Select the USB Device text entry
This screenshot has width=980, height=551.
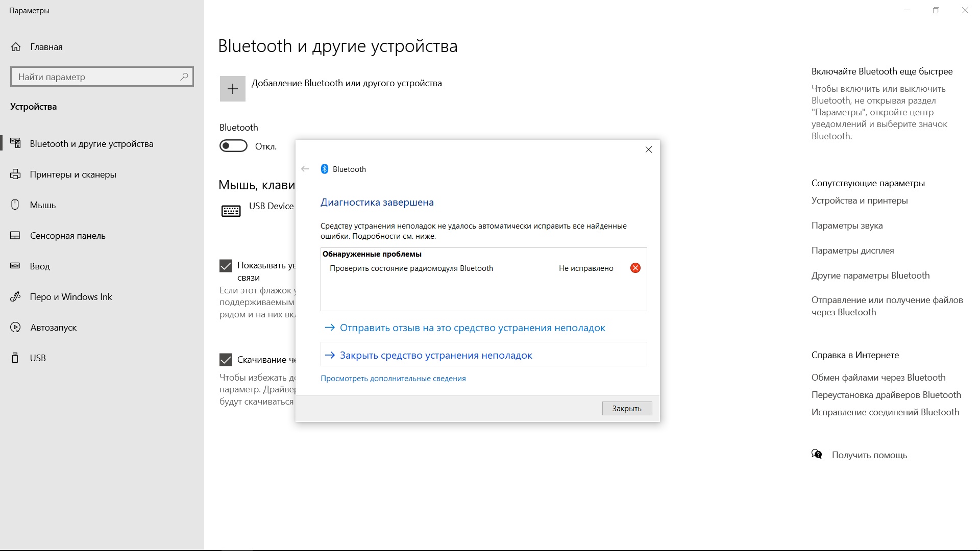click(x=271, y=206)
